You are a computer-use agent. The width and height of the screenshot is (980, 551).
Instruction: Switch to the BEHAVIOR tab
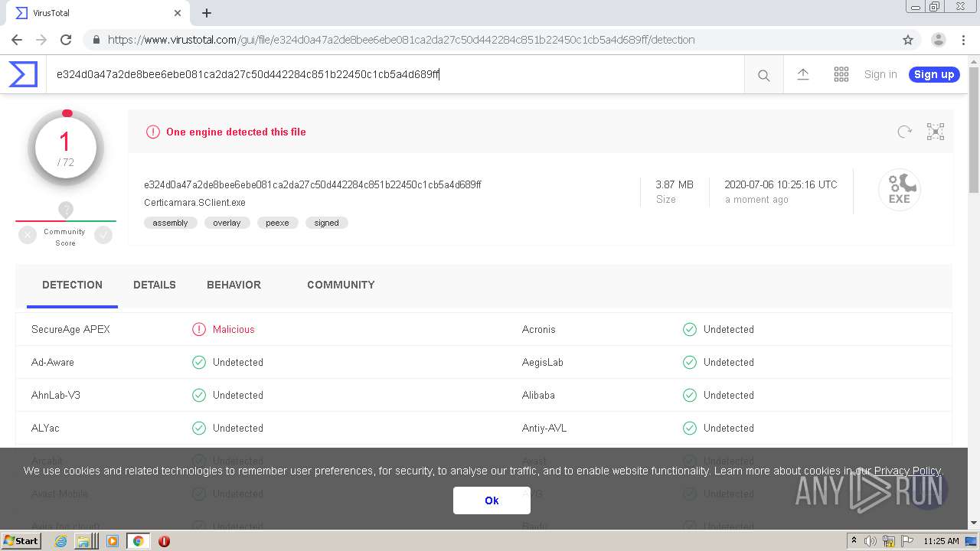234,285
